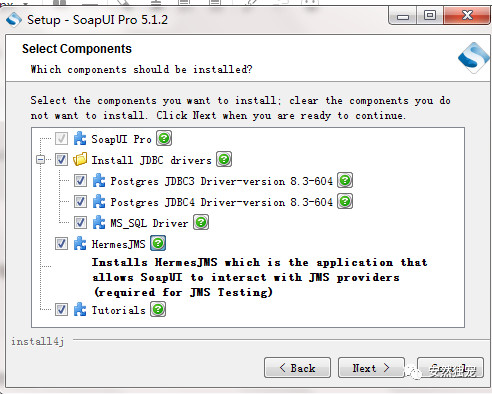The width and height of the screenshot is (492, 394).
Task: Select the Postgres JDBC4 Driver tree item
Action: [222, 202]
